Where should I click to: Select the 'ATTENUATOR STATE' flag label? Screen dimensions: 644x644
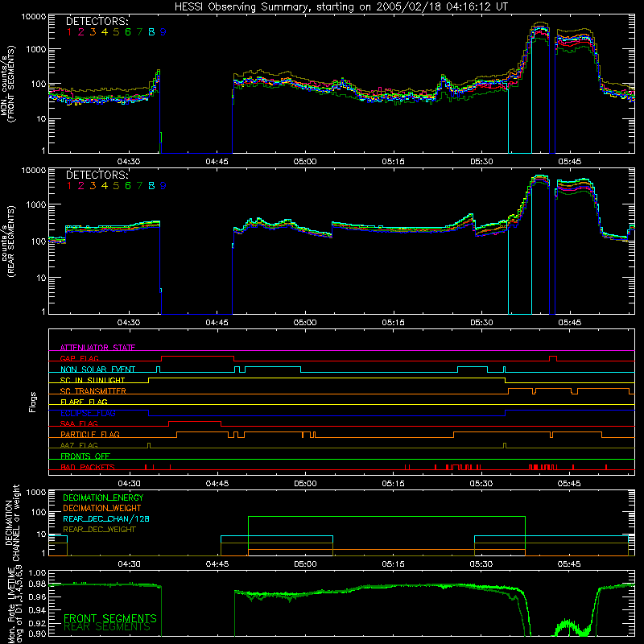click(x=97, y=348)
